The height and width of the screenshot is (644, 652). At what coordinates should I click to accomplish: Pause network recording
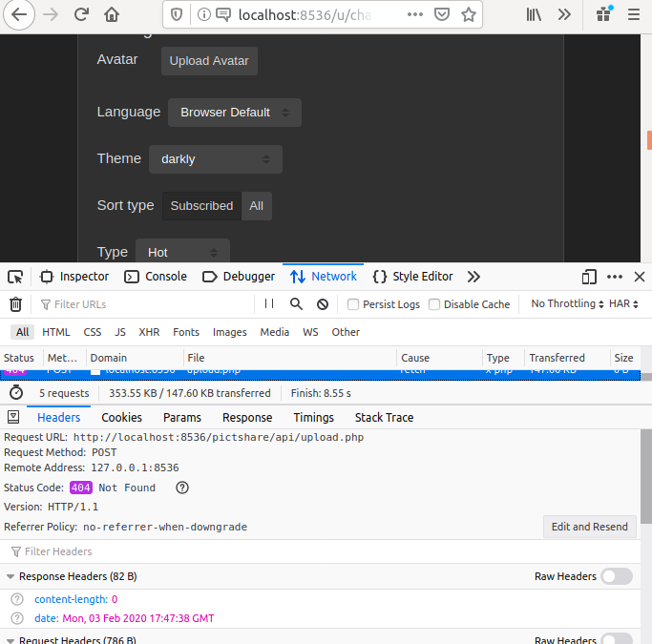point(269,303)
